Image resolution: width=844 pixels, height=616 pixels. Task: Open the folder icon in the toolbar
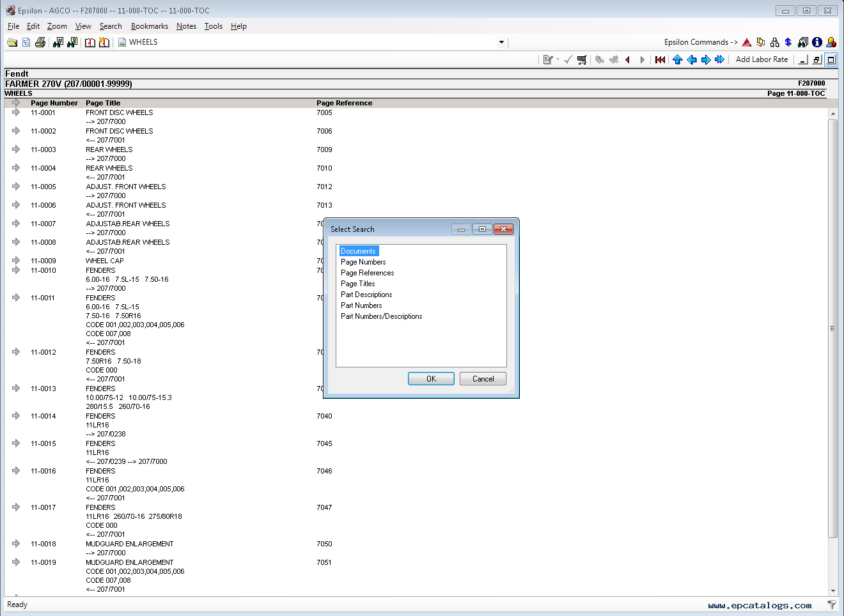12,42
